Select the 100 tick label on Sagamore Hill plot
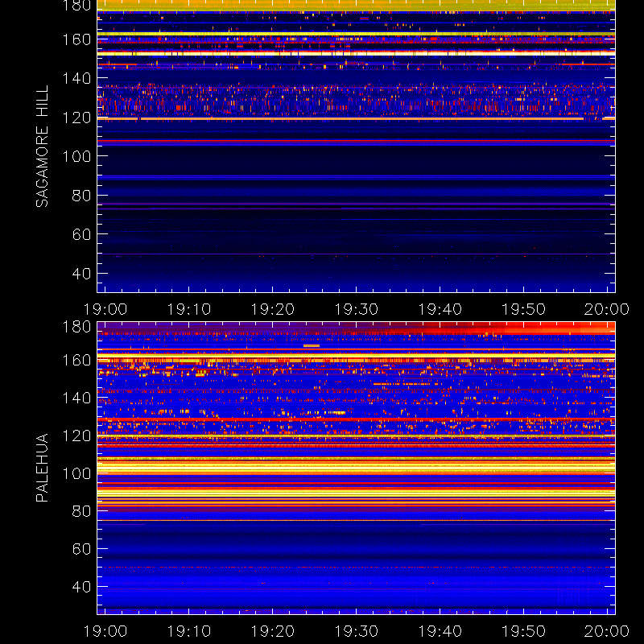 76,156
